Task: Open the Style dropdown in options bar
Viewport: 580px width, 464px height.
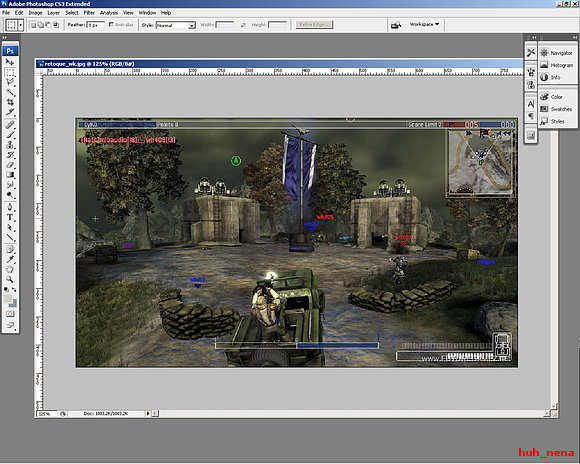Action: click(176, 25)
